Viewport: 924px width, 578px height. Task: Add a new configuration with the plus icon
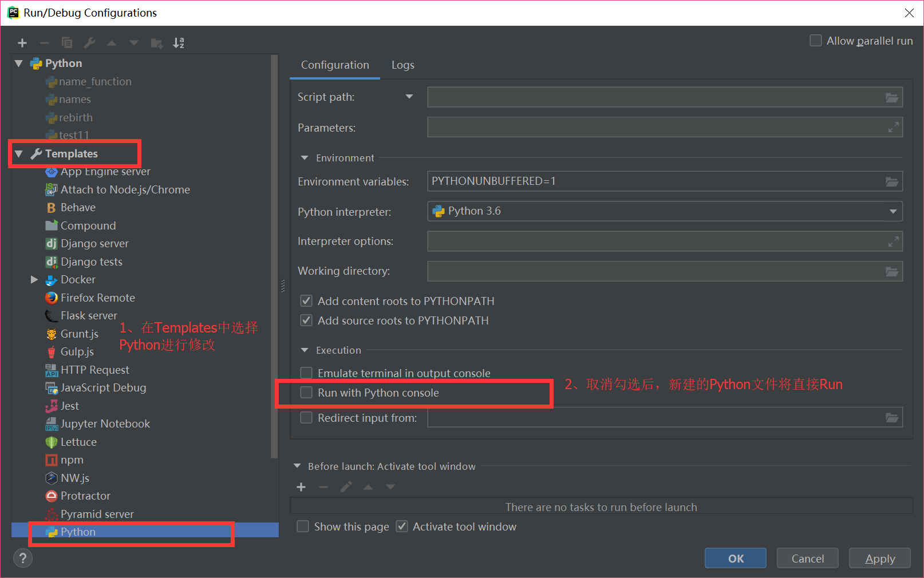tap(22, 43)
